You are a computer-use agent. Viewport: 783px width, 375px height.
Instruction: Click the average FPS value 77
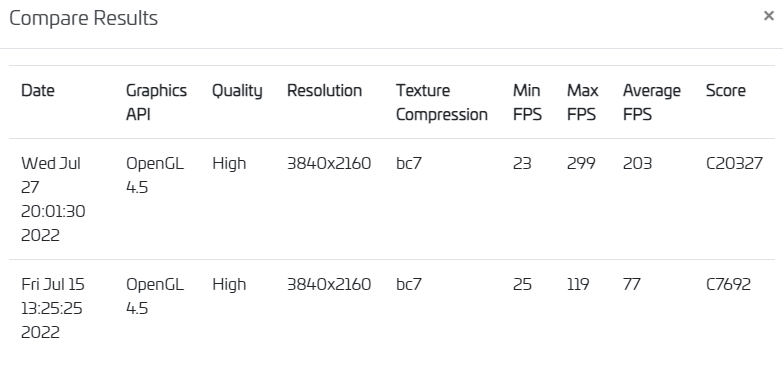(632, 285)
